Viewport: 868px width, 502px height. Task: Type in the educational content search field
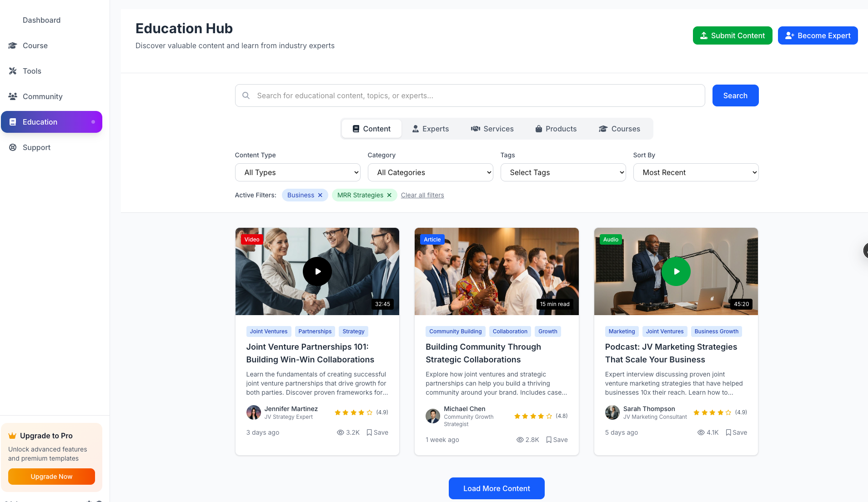coord(455,95)
